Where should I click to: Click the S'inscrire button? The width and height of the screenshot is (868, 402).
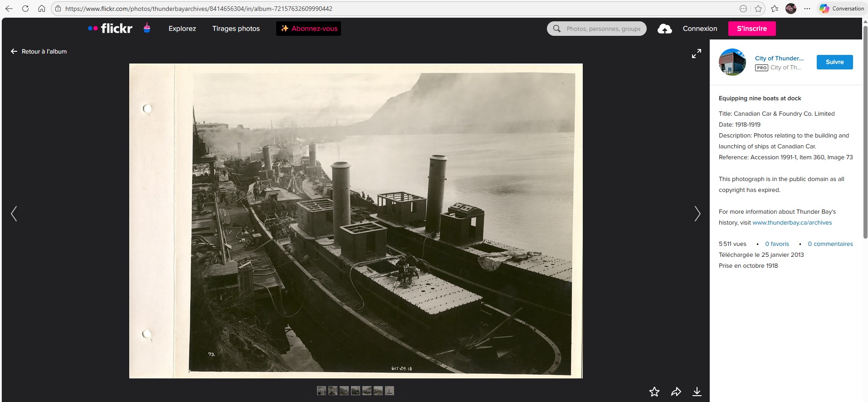[x=752, y=29]
